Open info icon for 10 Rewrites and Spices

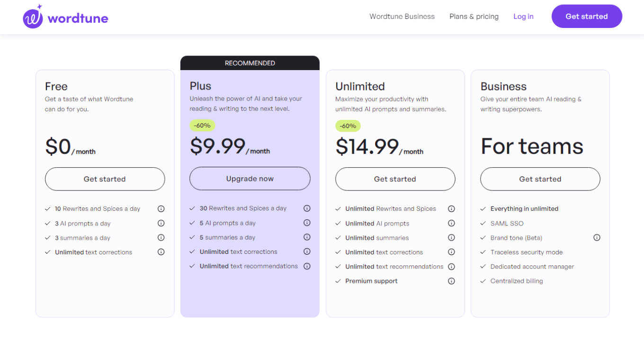[x=161, y=209]
